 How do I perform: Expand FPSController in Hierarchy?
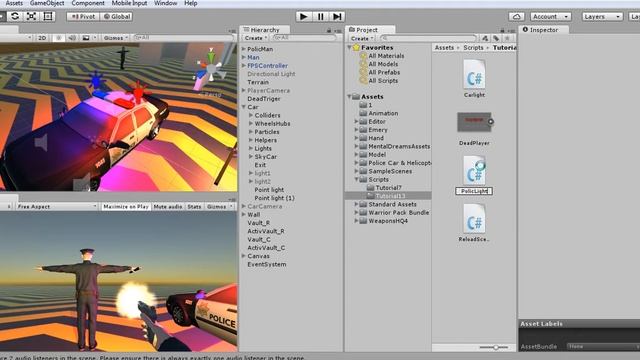pos(244,66)
